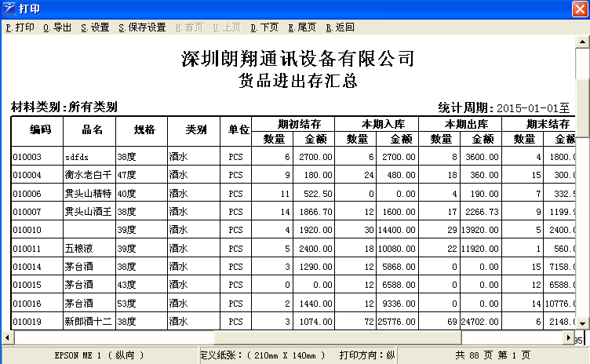This screenshot has width=590, height=364.
Task: Click the 编码 column header
Action: pos(40,129)
